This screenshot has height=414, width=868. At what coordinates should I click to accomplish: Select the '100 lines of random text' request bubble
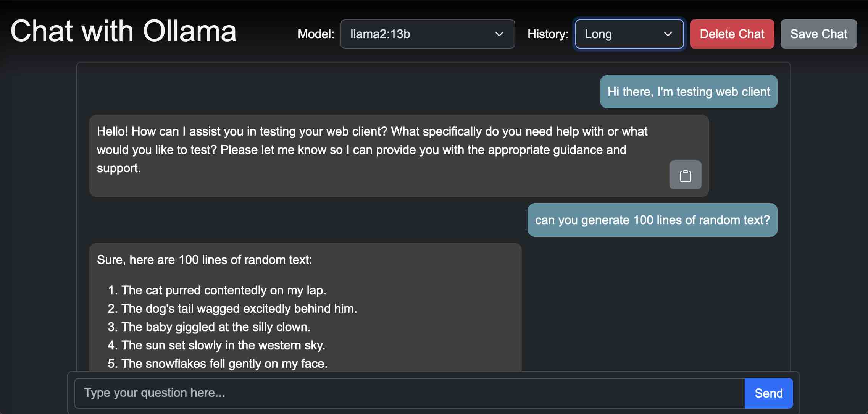(652, 220)
